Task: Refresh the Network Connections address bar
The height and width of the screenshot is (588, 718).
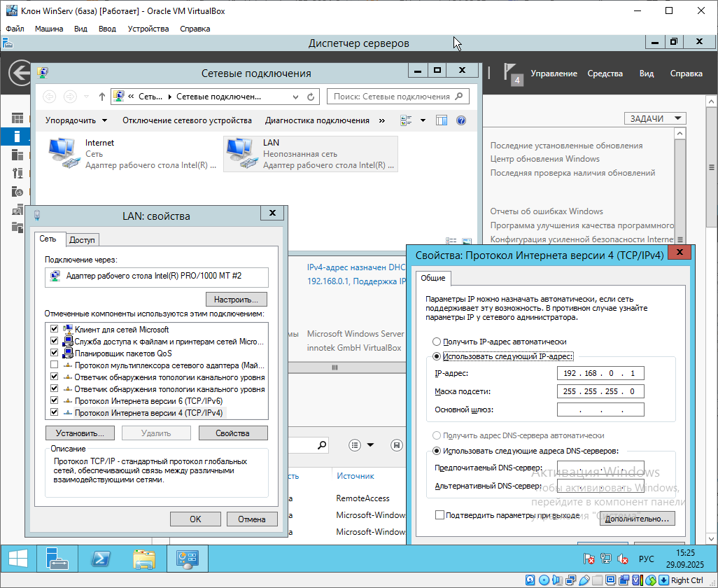Action: click(311, 97)
